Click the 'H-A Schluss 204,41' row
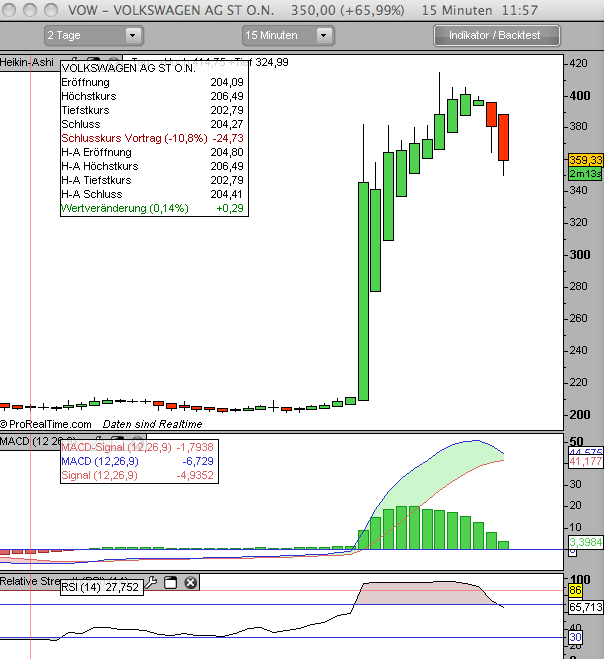 pyautogui.click(x=152, y=194)
